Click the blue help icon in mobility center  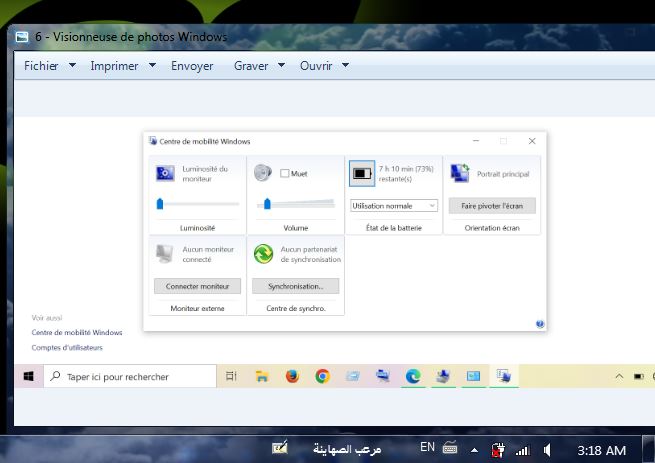(540, 324)
